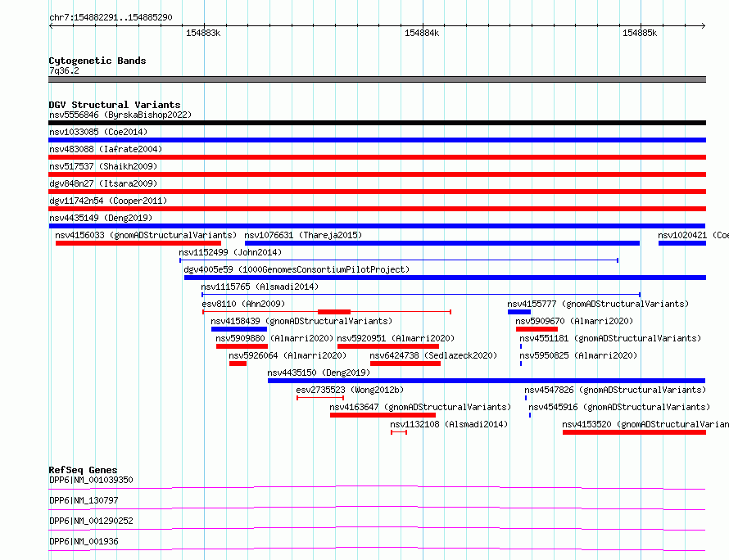Select the nsv4435149 (Deng2019) variant label
This screenshot has height=560, width=729.
[x=101, y=218]
